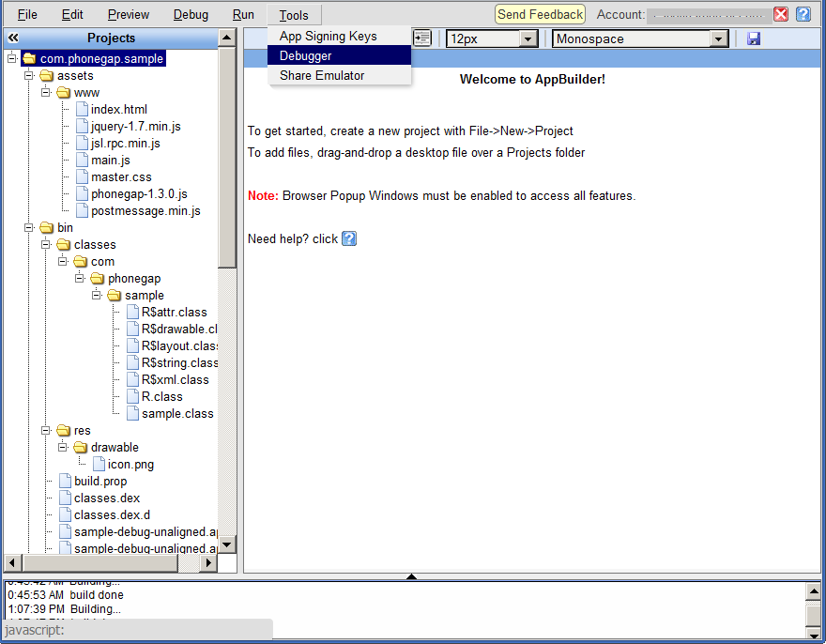The height and width of the screenshot is (644, 826).
Task: Collapse the Projects panel with double-arrow
Action: tap(12, 38)
